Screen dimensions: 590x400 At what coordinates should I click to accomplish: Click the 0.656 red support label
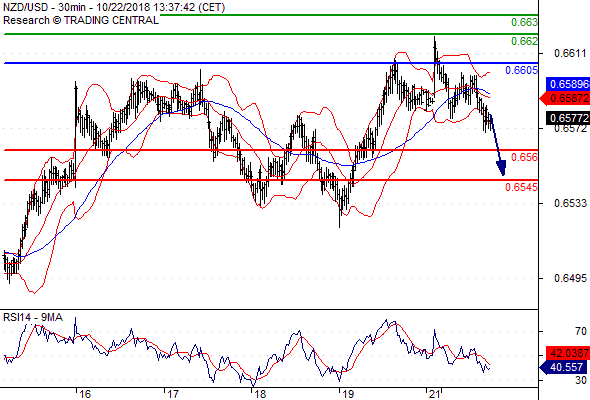coord(525,157)
